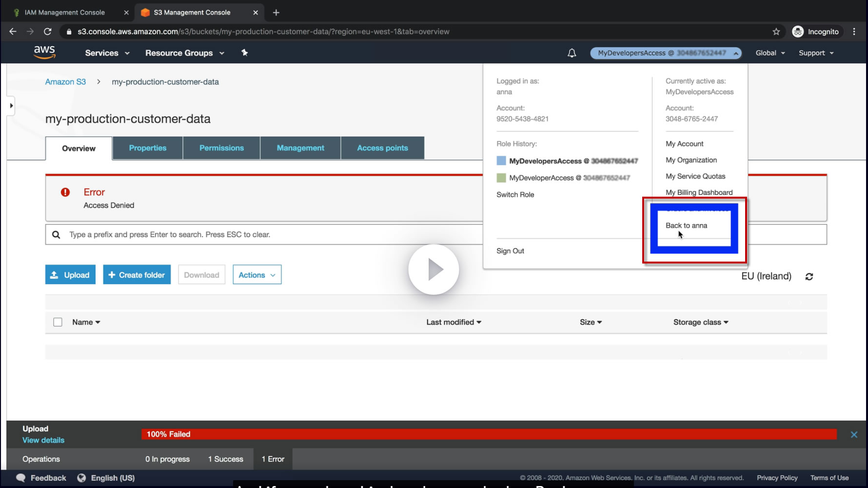Click the pin shortcut icon in navbar
Viewport: 868px width, 488px height.
(245, 53)
